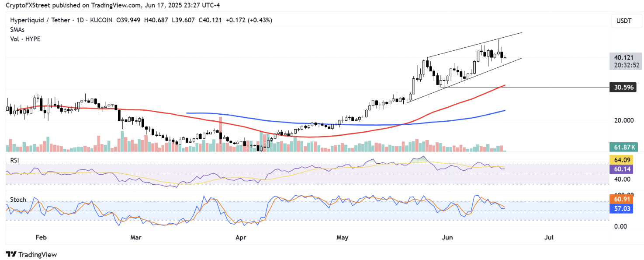This screenshot has width=644, height=260.
Task: Open the USDT currency selector
Action: tap(623, 21)
